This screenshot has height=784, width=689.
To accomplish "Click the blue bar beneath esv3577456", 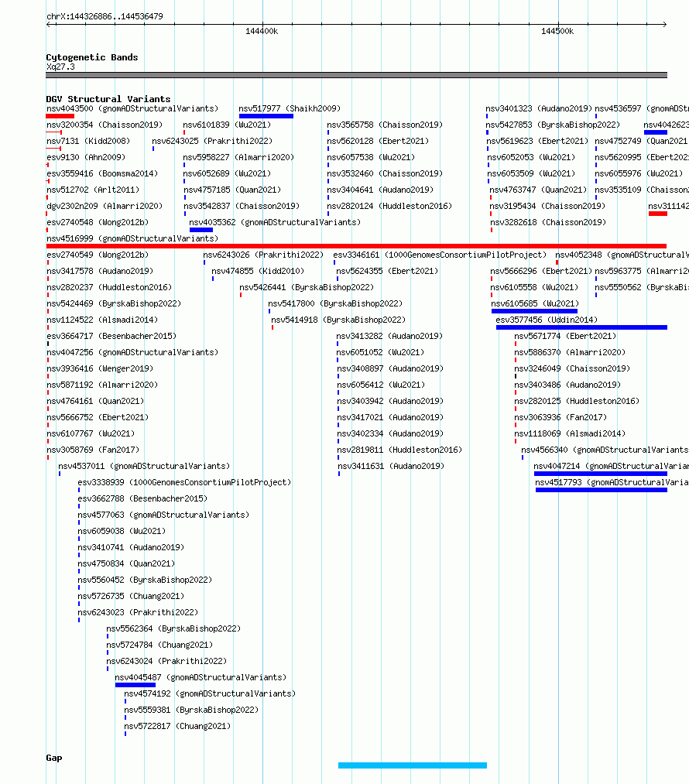I will pos(581,327).
